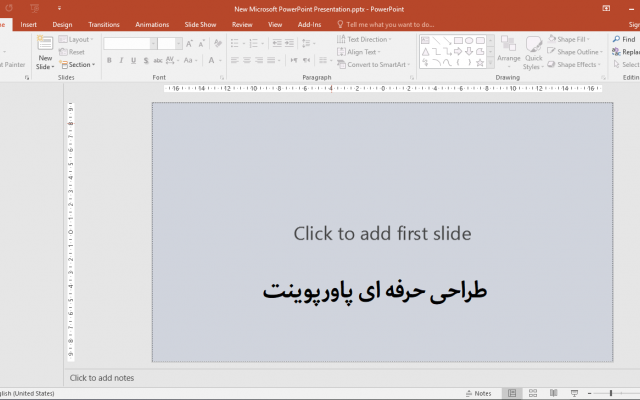Click Decrease Font Size icon
Viewport: 640px width, 400px height.
pyautogui.click(x=202, y=43)
